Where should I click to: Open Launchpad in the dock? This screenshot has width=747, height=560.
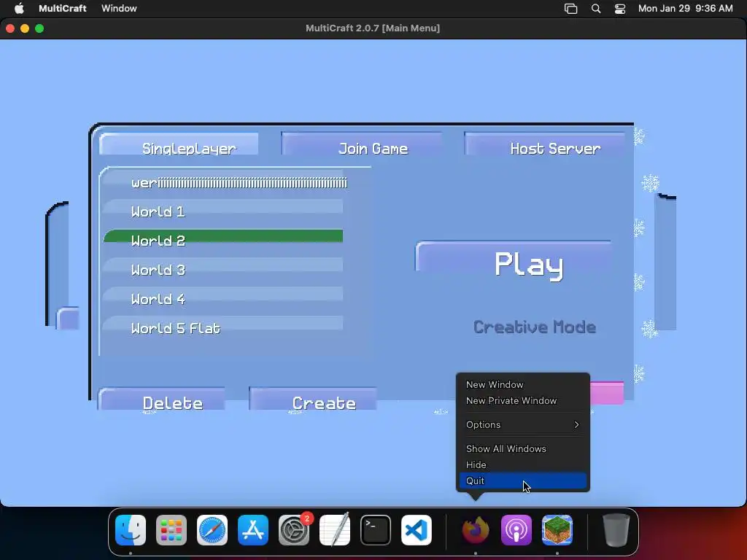coord(171,530)
